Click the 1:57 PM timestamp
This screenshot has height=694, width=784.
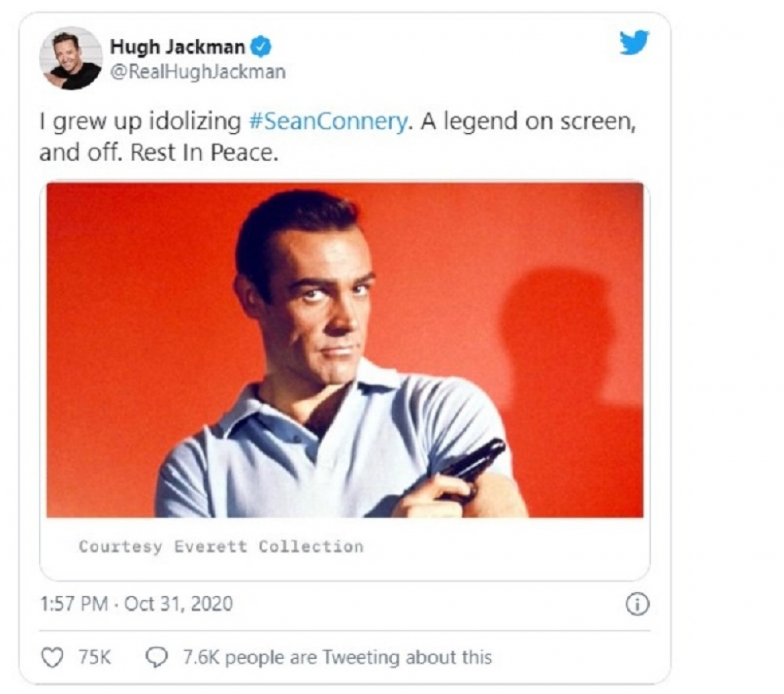(73, 604)
